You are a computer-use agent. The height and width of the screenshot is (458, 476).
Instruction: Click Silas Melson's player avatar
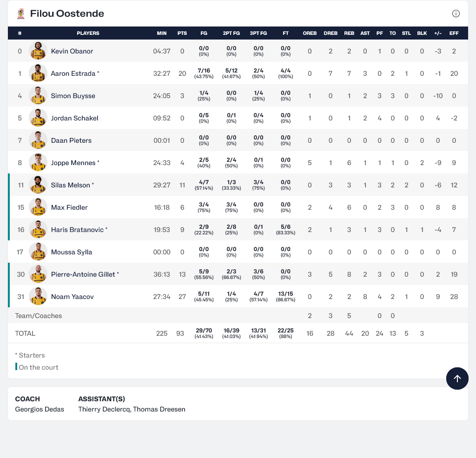38,185
